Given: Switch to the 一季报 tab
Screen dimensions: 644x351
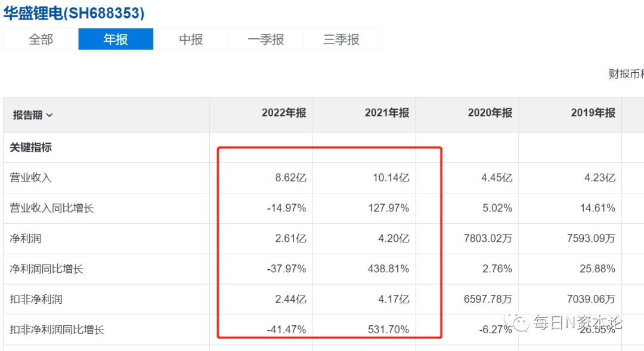Looking at the screenshot, I should [x=266, y=39].
